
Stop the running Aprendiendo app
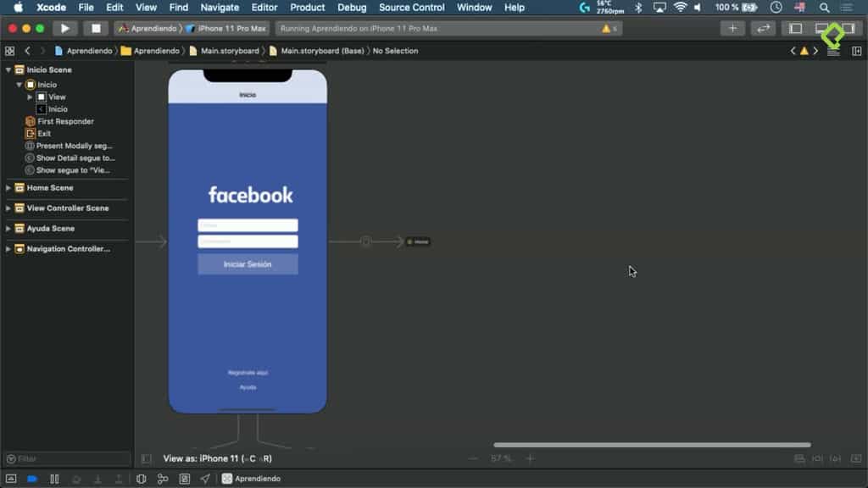point(95,28)
